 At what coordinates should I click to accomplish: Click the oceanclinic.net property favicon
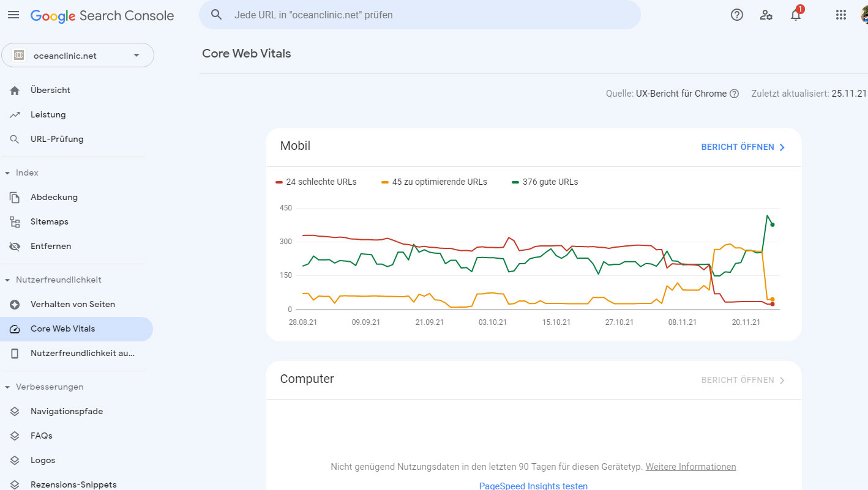point(19,55)
